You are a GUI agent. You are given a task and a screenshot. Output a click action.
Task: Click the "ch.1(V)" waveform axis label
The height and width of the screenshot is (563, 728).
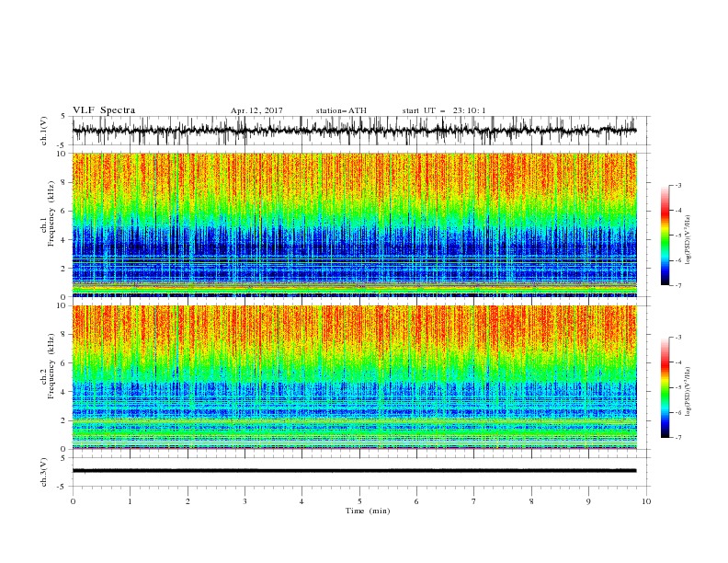coord(44,131)
